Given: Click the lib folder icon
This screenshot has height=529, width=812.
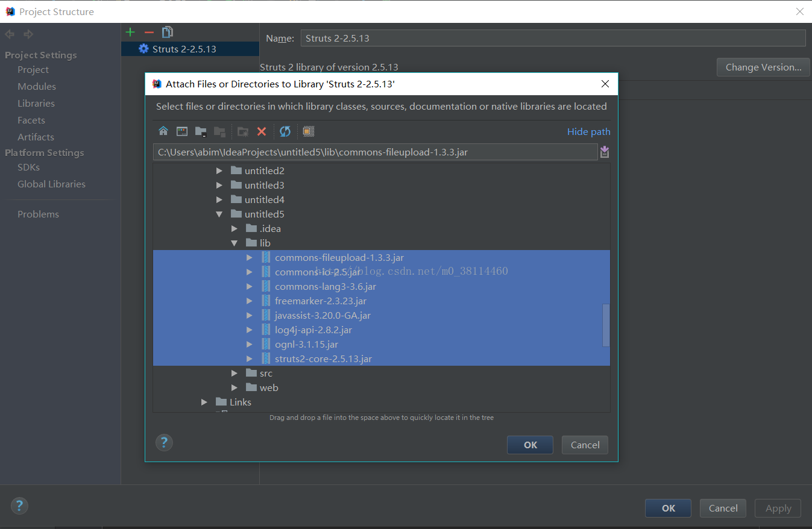Looking at the screenshot, I should tap(251, 243).
